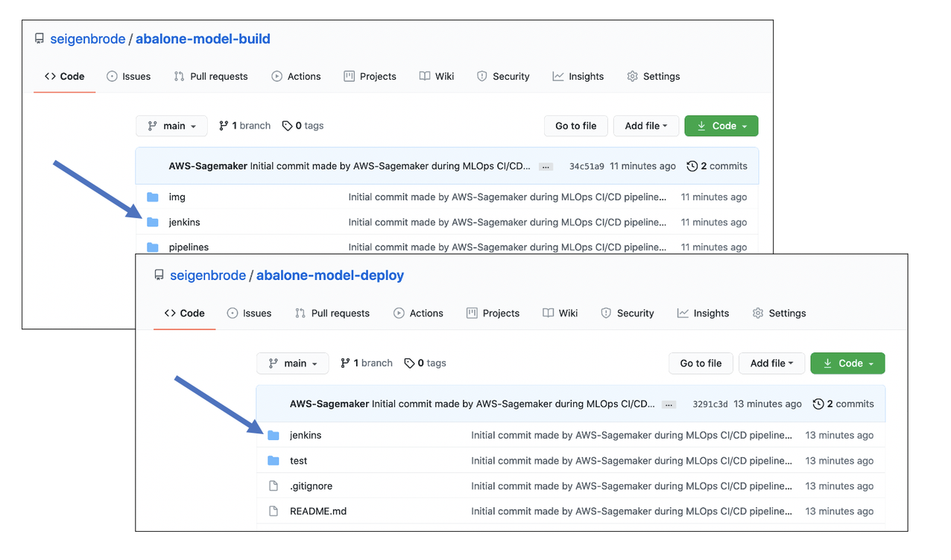Select Settings tab in abalone-model-deploy window

pos(779,313)
